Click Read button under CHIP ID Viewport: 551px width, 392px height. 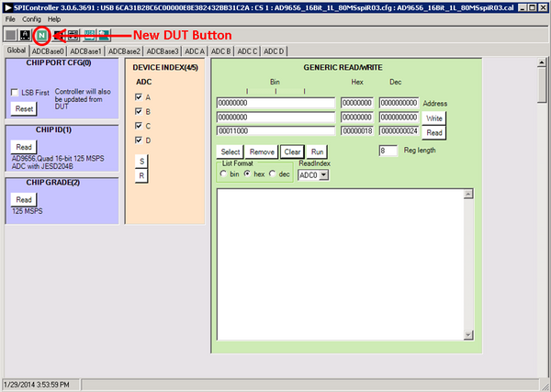24,147
